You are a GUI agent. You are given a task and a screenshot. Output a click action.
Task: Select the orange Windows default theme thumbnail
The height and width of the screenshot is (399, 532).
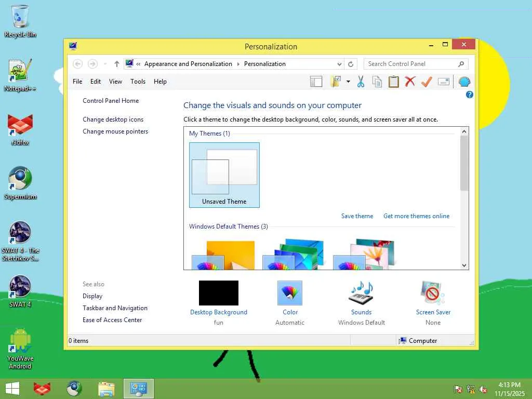point(223,255)
